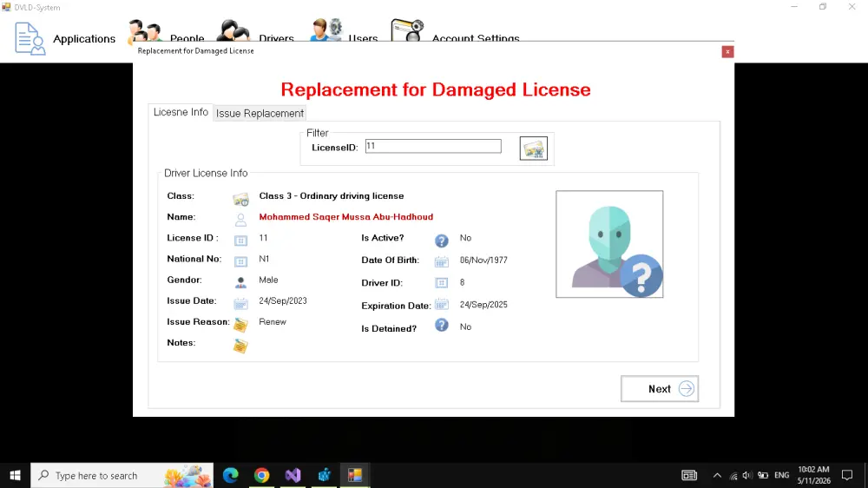Open Google Chrome from the taskbar

[x=262, y=475]
